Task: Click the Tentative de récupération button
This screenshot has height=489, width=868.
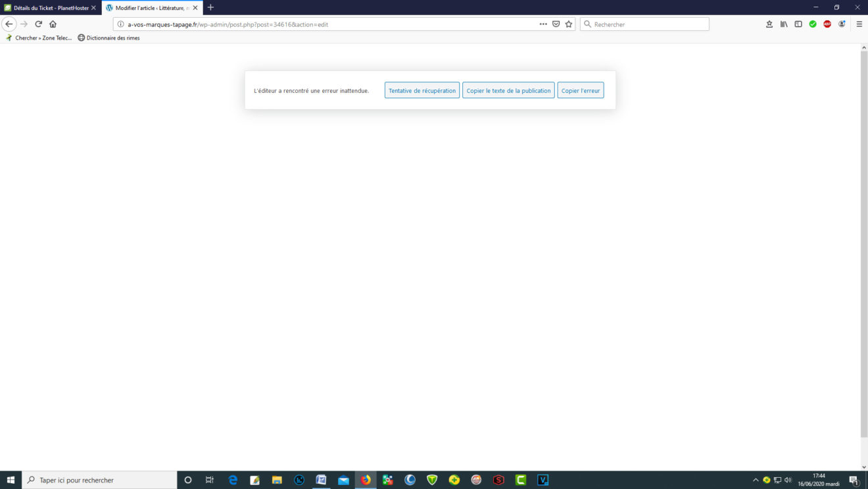Action: click(x=422, y=90)
